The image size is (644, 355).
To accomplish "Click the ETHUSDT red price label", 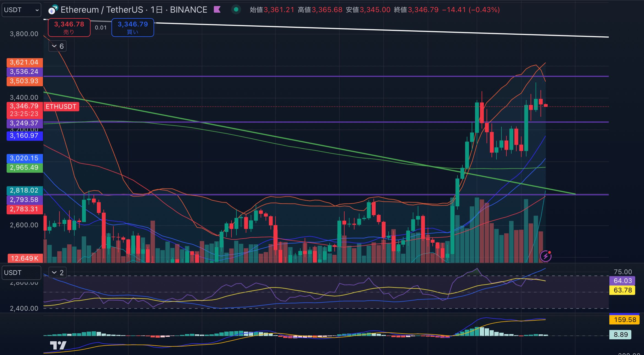I will tap(61, 106).
